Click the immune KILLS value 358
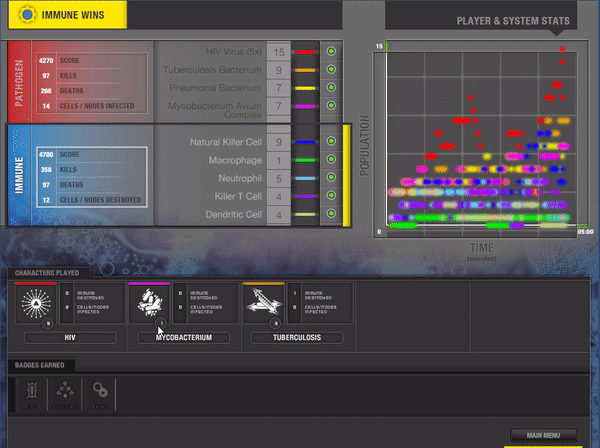The height and width of the screenshot is (448, 600). pos(46,169)
